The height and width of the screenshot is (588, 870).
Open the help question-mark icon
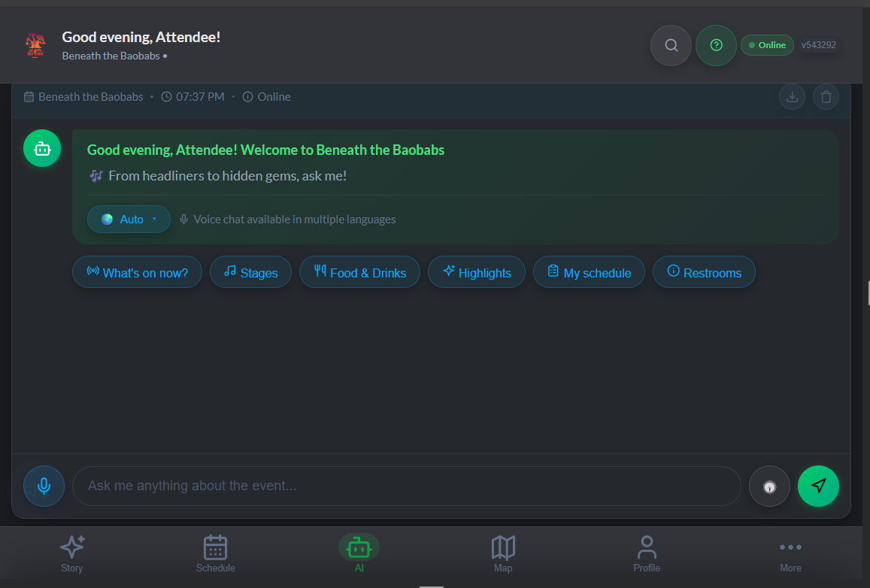pos(716,45)
